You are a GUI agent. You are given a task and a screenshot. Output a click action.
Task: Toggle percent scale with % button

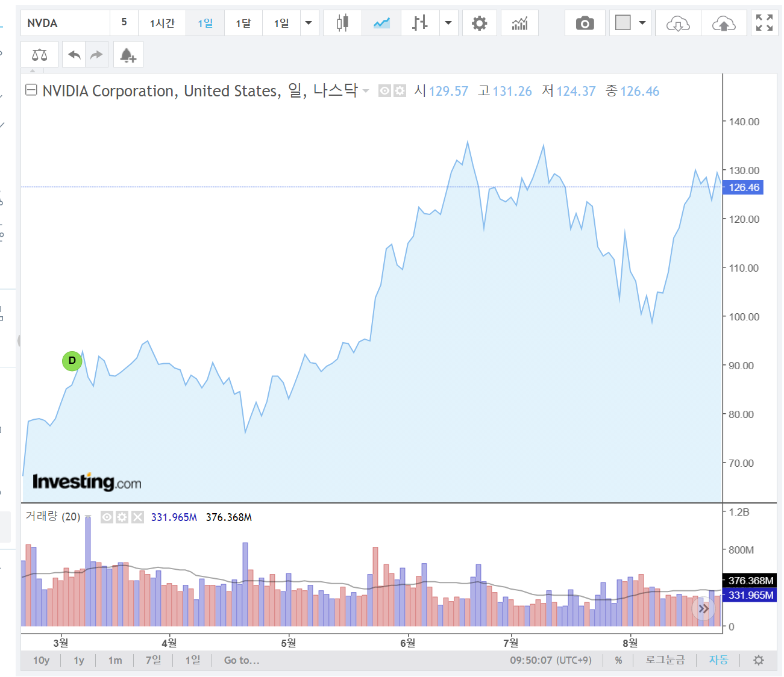[618, 660]
